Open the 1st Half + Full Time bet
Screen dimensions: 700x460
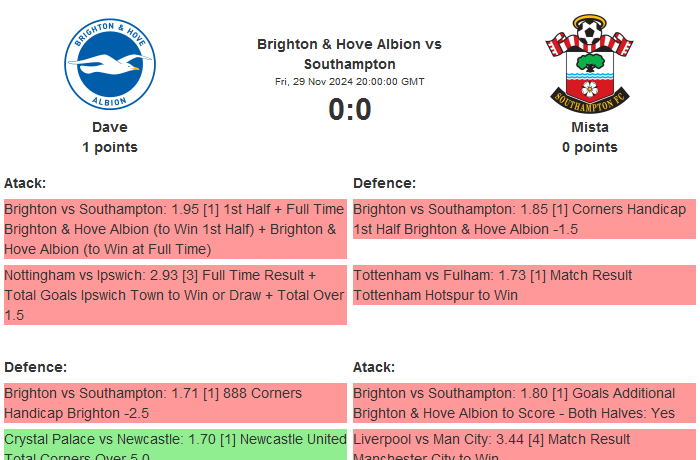coord(175,229)
